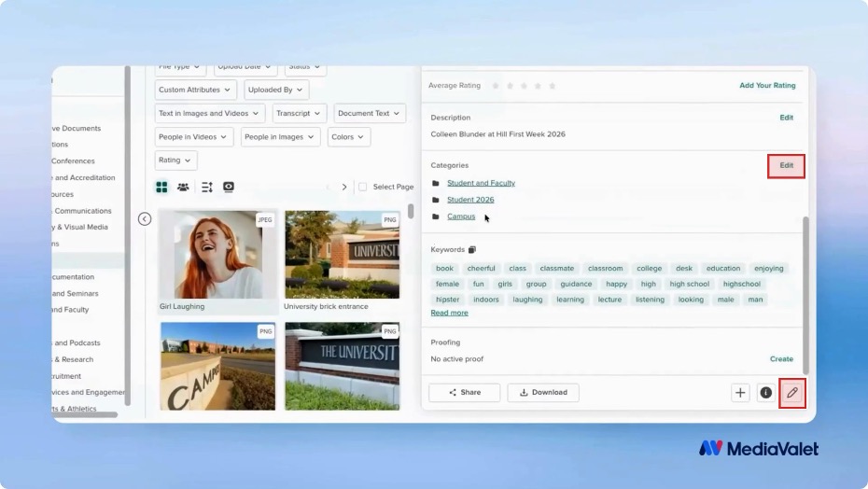Image resolution: width=868 pixels, height=489 pixels.
Task: Open the asset info icon
Action: (766, 393)
